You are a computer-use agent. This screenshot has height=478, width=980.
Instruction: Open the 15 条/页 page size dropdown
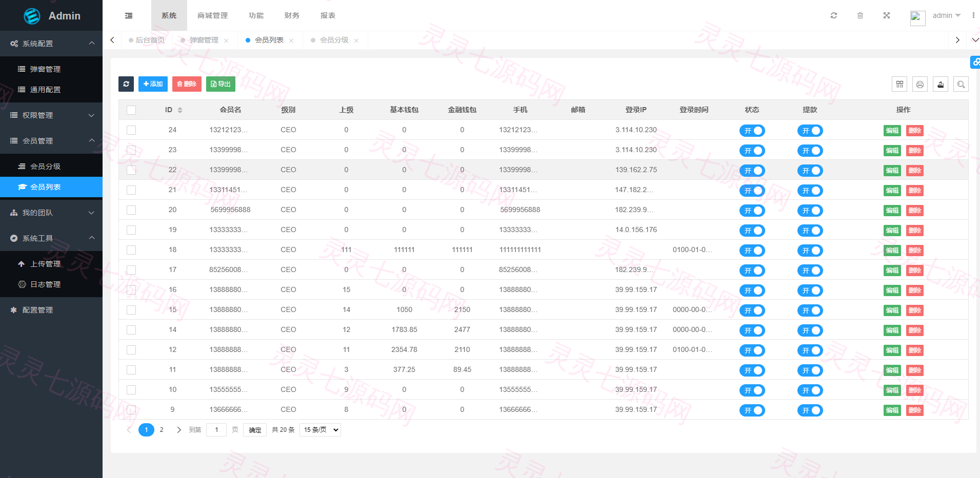(321, 430)
